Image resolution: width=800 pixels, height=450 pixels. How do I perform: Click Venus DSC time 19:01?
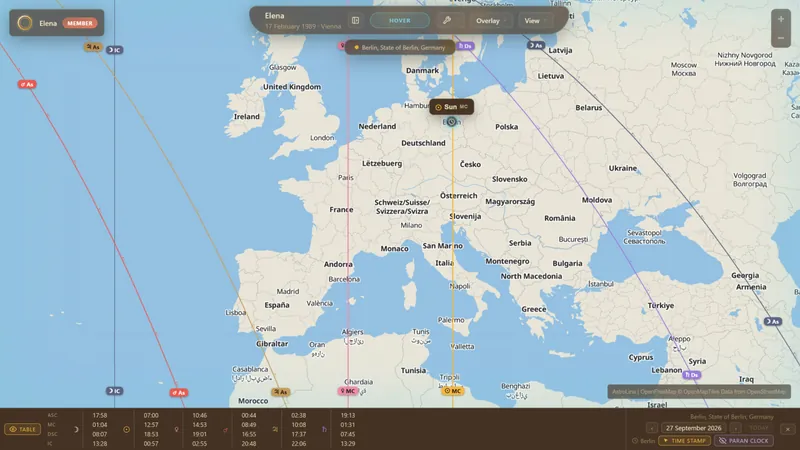199,434
